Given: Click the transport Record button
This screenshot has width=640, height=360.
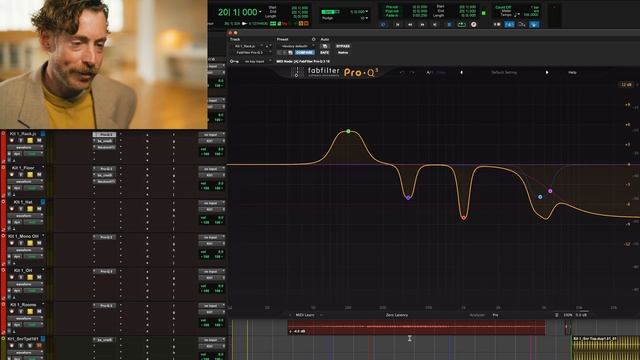Looking at the screenshot, I should [473, 24].
